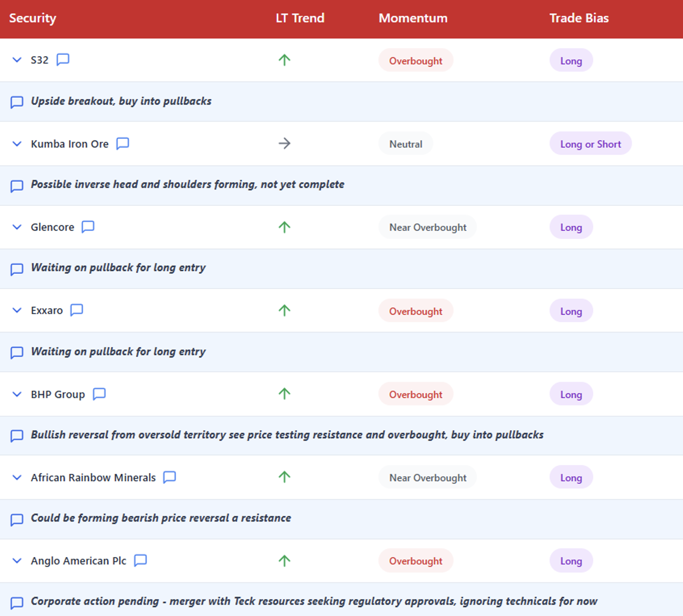
Task: Click the Upside breakout comment text
Action: point(121,101)
